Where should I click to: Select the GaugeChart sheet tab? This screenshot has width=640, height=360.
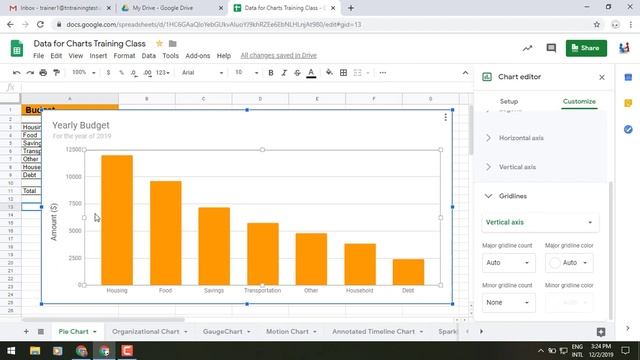click(x=227, y=331)
